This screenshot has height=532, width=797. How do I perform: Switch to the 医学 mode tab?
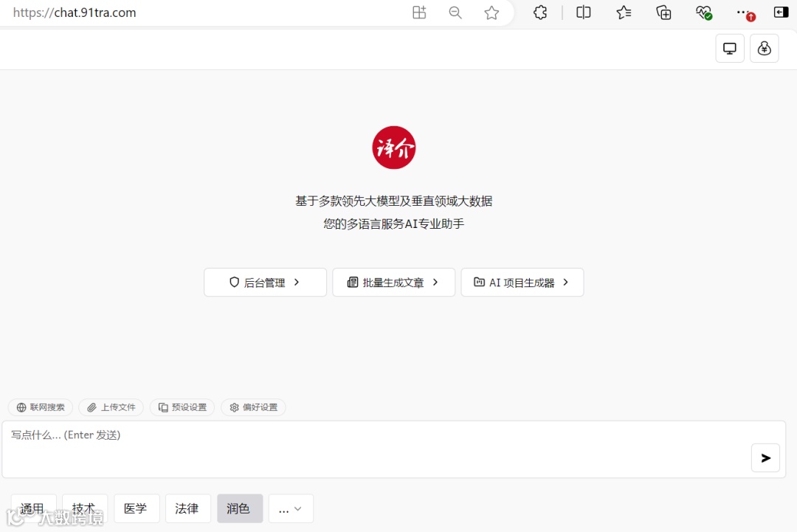coord(137,508)
